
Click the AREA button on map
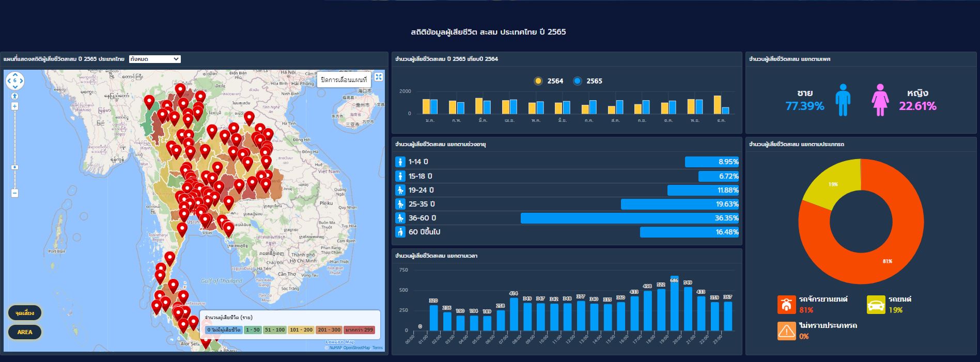click(x=25, y=332)
